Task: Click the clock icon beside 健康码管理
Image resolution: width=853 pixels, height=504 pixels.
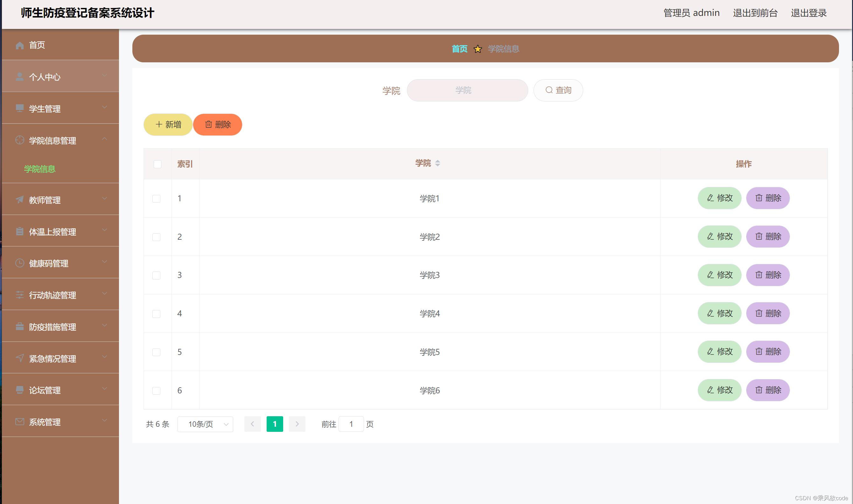Action: (20, 263)
